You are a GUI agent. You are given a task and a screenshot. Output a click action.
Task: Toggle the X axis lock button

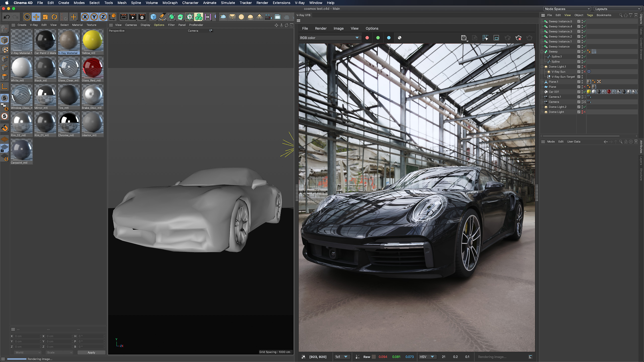pos(85,17)
